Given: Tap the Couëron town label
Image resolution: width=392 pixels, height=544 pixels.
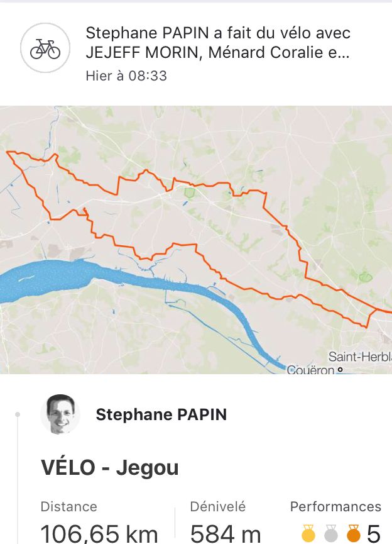Looking at the screenshot, I should 310,370.
